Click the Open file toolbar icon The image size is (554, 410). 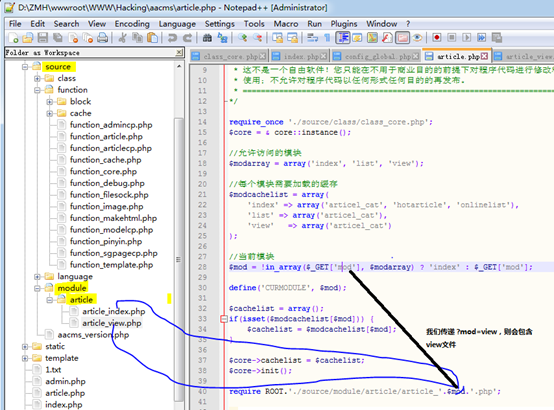pyautogui.click(x=28, y=37)
